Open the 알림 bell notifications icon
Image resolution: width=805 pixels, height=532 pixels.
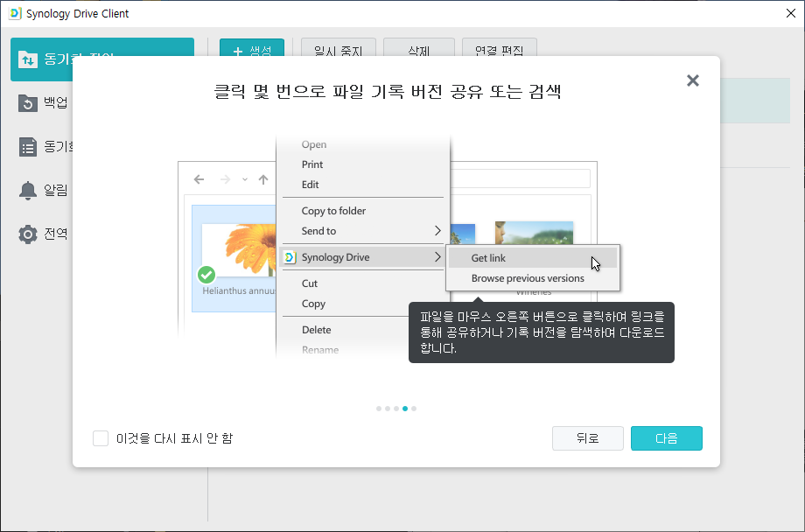pos(28,191)
